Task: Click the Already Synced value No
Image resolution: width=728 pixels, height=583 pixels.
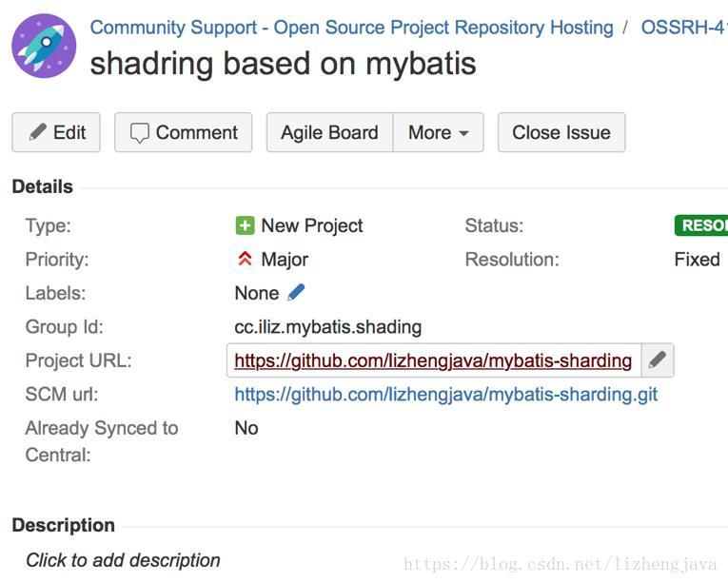Action: coord(246,428)
